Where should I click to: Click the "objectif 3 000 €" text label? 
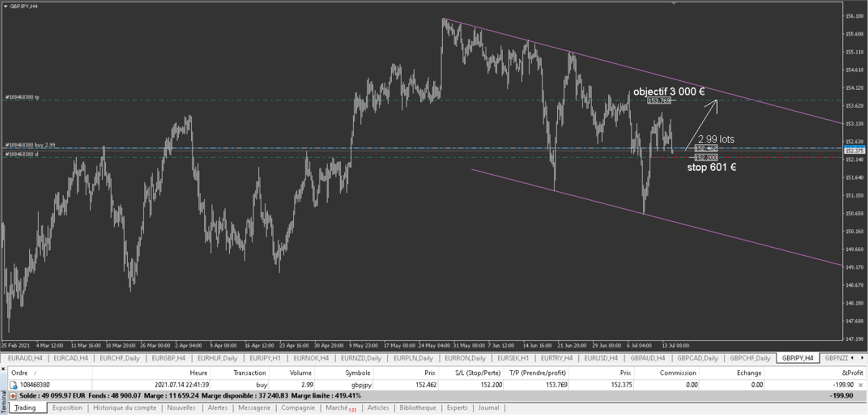(669, 91)
